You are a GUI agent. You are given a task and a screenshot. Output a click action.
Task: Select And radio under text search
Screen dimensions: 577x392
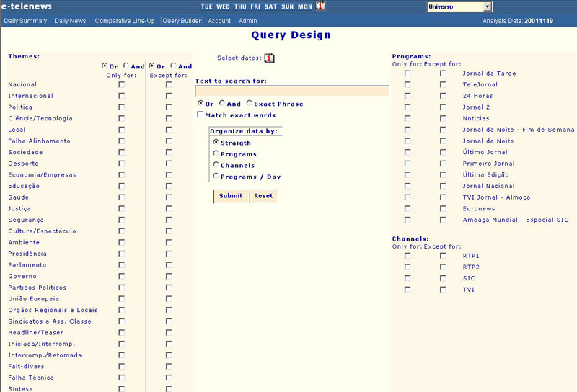pos(222,103)
